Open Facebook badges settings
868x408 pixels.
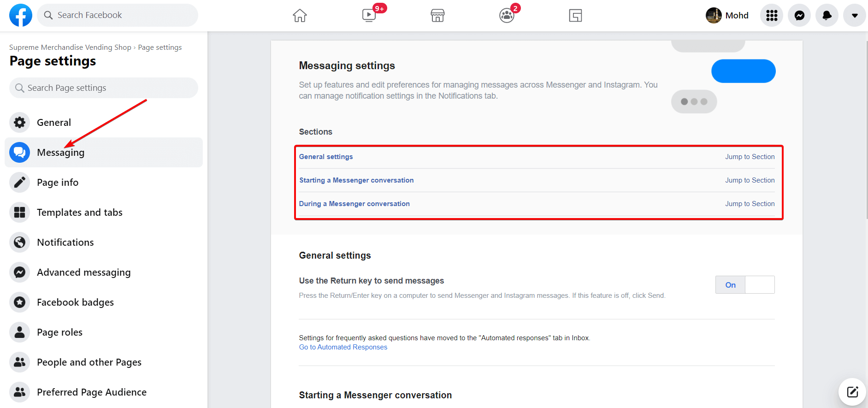[104, 302]
